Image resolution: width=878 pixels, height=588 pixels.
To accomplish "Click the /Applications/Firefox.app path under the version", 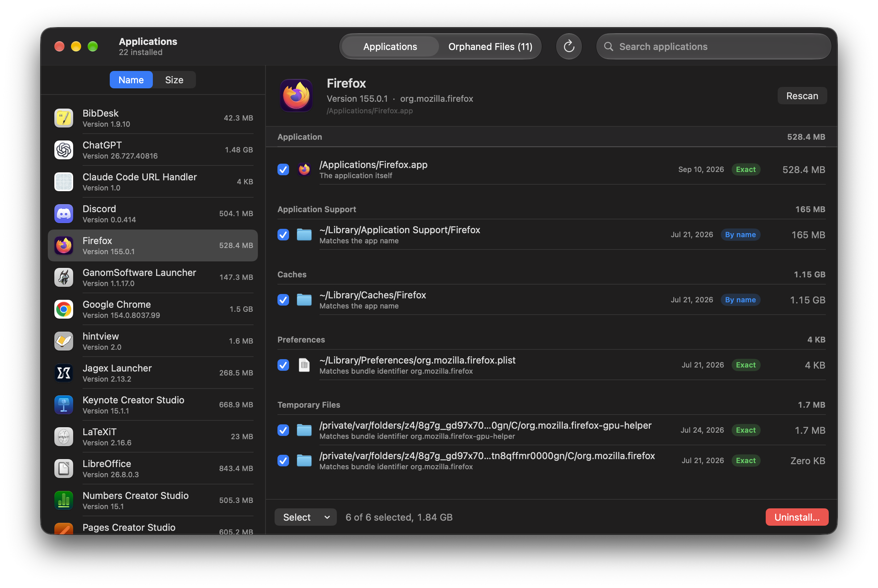I will click(369, 111).
